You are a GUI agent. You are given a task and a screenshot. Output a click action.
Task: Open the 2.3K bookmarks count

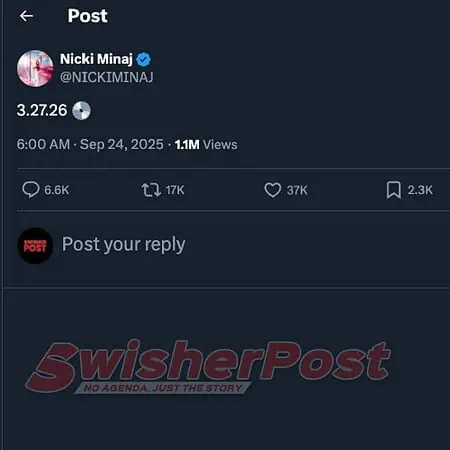(x=420, y=190)
